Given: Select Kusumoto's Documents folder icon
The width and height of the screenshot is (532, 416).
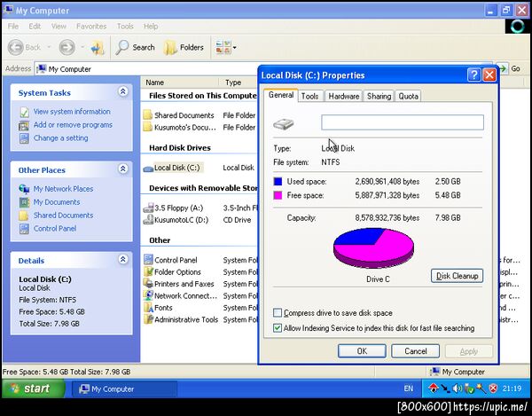Looking at the screenshot, I should pos(147,127).
